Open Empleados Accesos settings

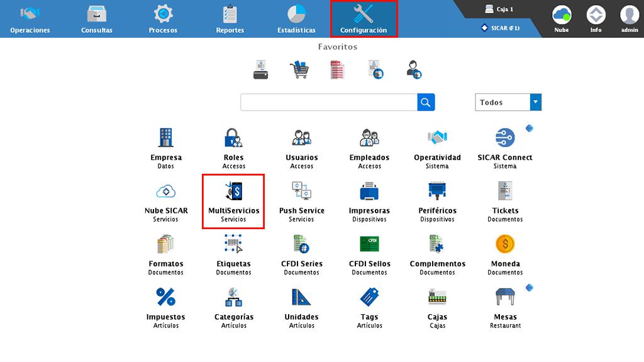(x=370, y=148)
